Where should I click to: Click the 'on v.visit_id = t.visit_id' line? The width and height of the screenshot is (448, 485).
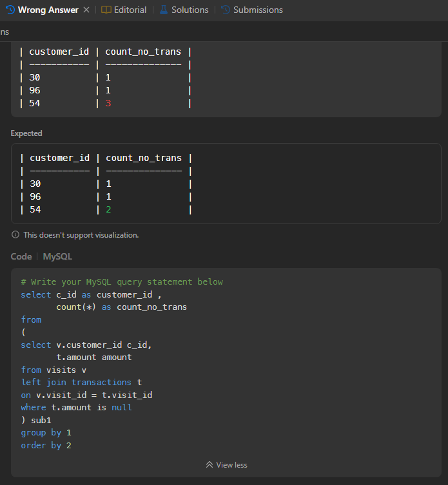pos(86,395)
